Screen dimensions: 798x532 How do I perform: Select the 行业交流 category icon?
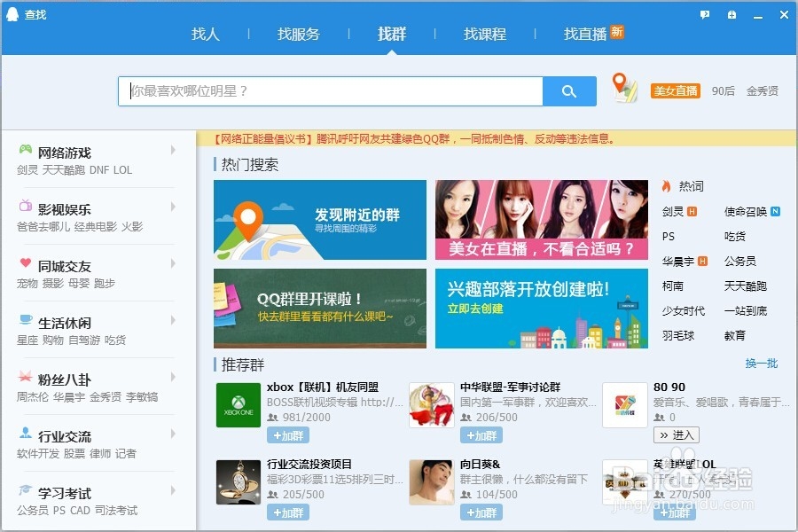pyautogui.click(x=24, y=434)
